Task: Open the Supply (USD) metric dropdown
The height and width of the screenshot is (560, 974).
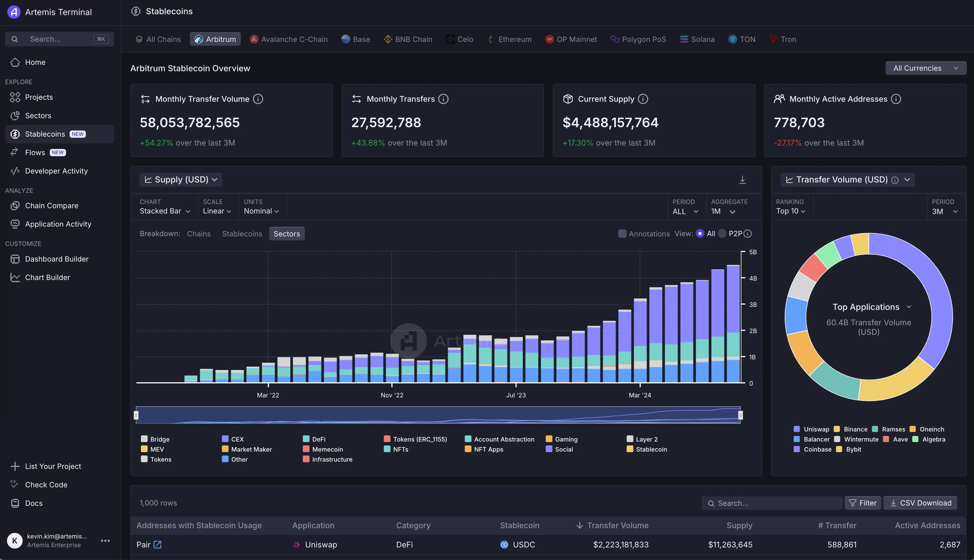Action: (181, 180)
